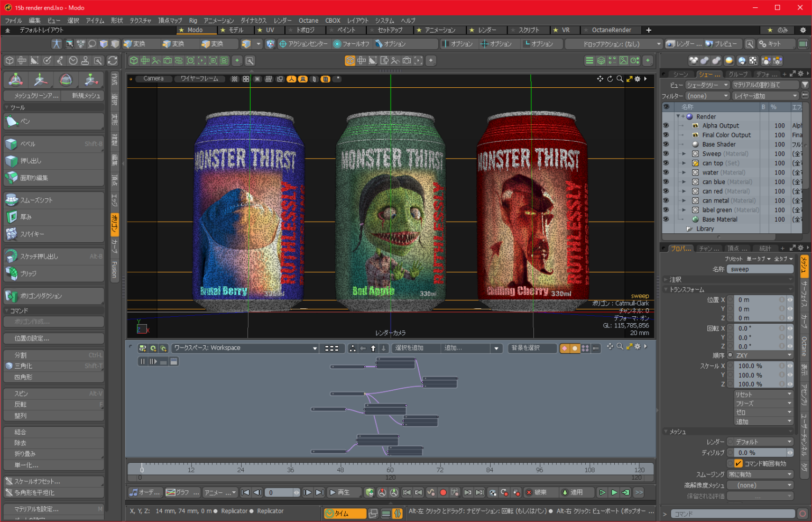Switch to the OctaneRender tab

click(x=611, y=30)
